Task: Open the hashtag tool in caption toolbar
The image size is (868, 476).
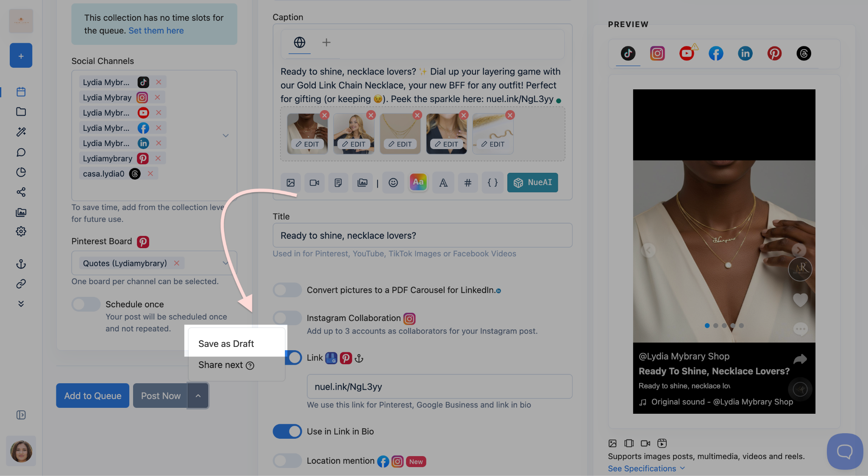Action: click(x=468, y=183)
